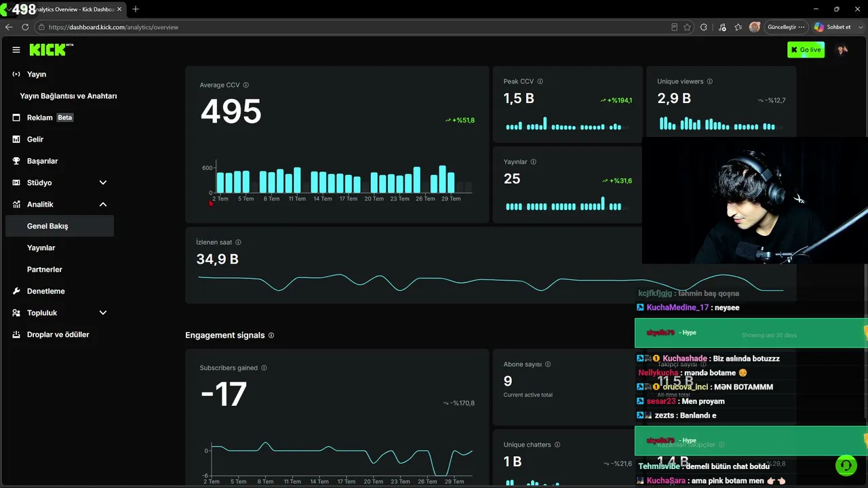
Task: Open the Unique chatters info icon
Action: pyautogui.click(x=557, y=445)
